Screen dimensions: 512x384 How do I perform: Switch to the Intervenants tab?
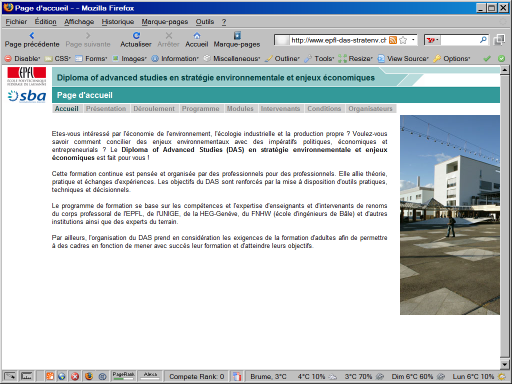tap(280, 109)
